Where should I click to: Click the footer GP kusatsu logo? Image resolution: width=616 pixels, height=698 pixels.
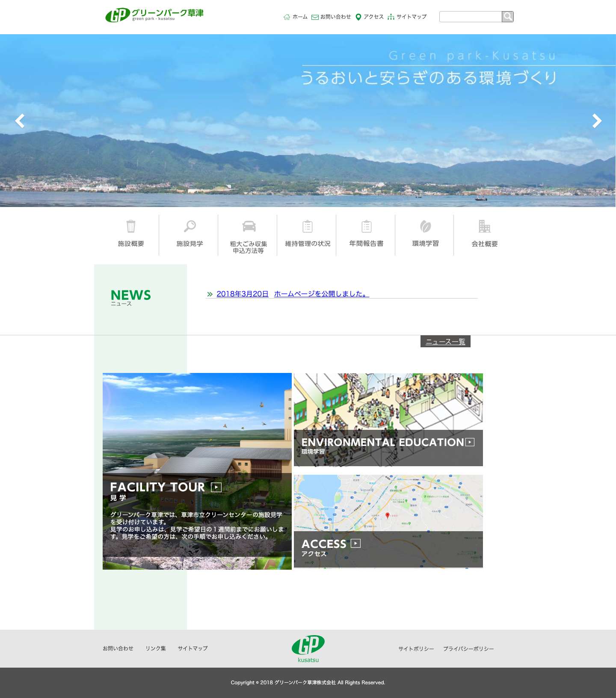pos(308,649)
